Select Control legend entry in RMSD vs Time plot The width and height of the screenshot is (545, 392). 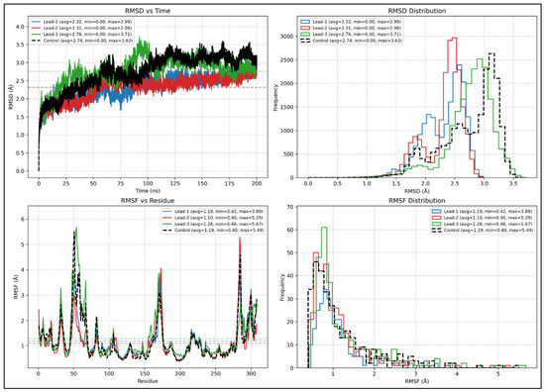pyautogui.click(x=82, y=41)
